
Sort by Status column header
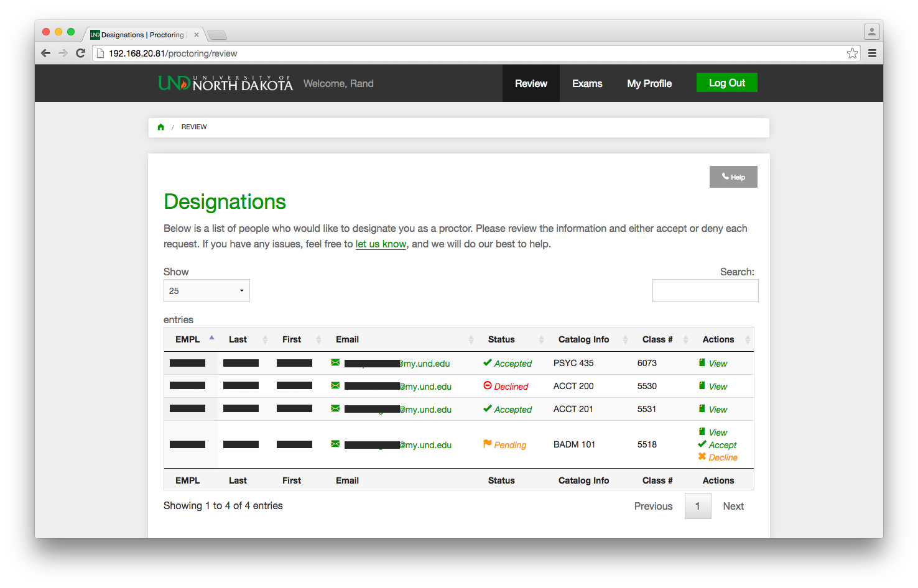pos(512,339)
